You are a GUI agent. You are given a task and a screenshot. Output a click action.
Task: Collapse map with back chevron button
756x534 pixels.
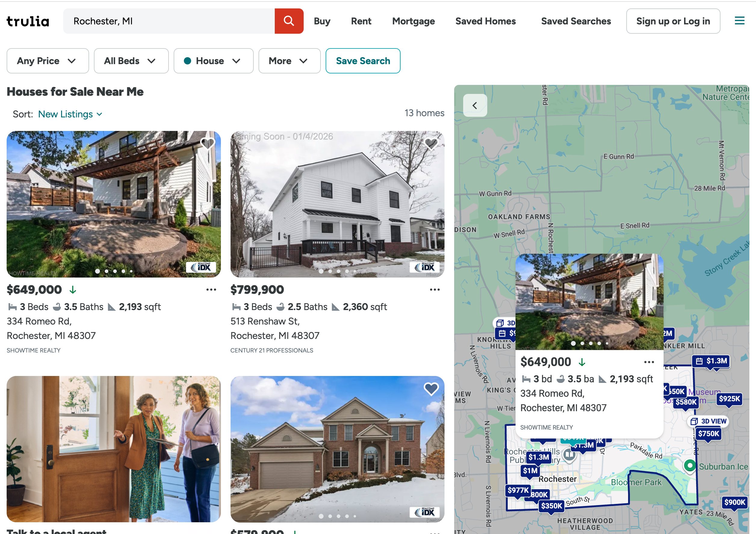click(475, 105)
